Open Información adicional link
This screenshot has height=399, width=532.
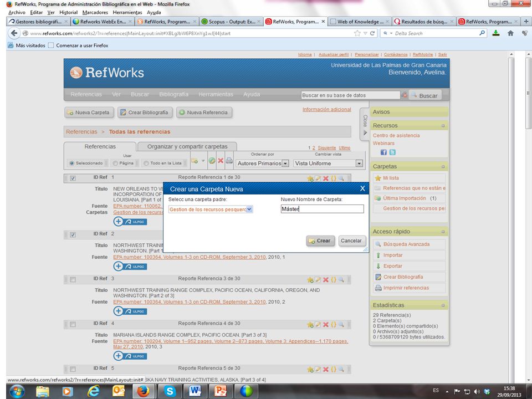click(x=327, y=109)
